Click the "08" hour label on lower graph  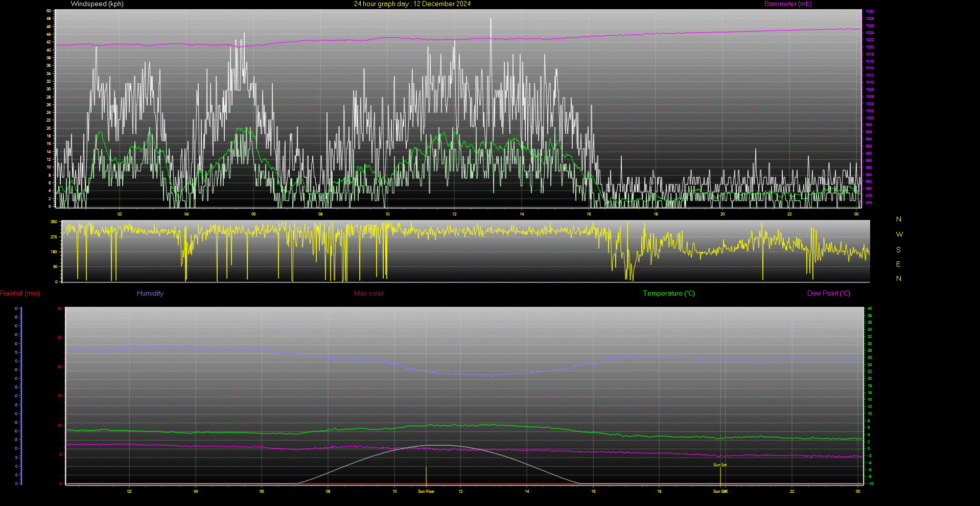pyautogui.click(x=328, y=492)
